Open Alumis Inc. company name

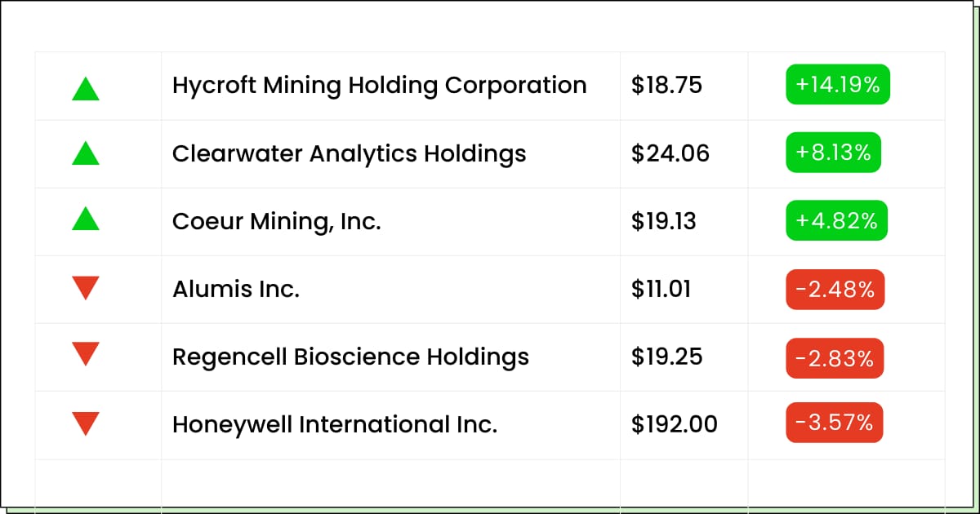(236, 289)
